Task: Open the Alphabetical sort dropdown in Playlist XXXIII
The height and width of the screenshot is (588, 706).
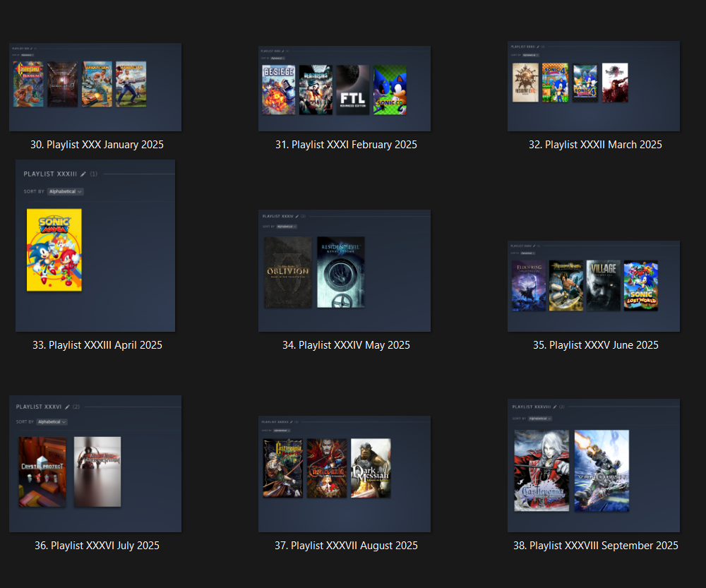Action: pos(65,192)
